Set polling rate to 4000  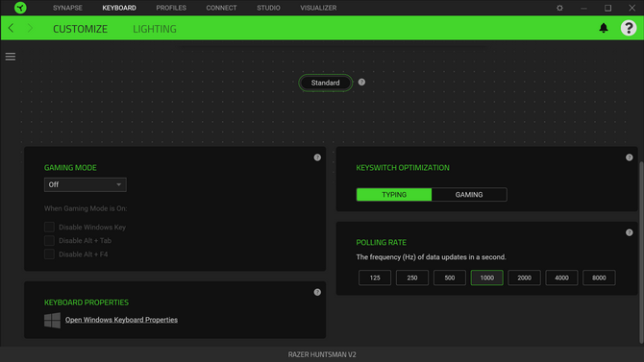tap(561, 278)
